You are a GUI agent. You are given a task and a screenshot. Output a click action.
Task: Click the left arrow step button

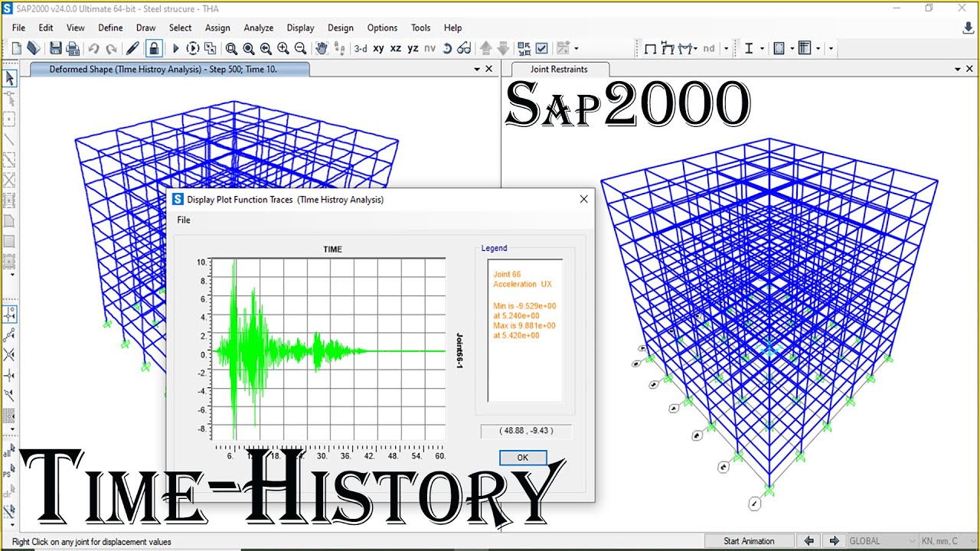tap(808, 541)
